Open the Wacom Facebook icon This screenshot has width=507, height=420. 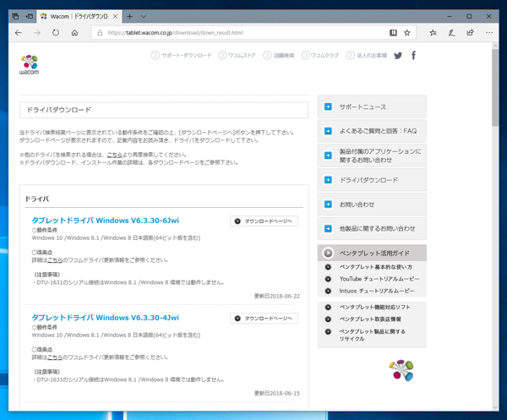pyautogui.click(x=413, y=56)
